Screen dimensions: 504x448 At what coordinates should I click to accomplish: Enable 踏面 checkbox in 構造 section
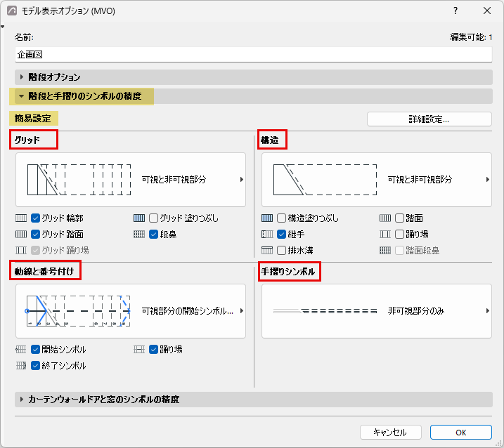tap(399, 218)
